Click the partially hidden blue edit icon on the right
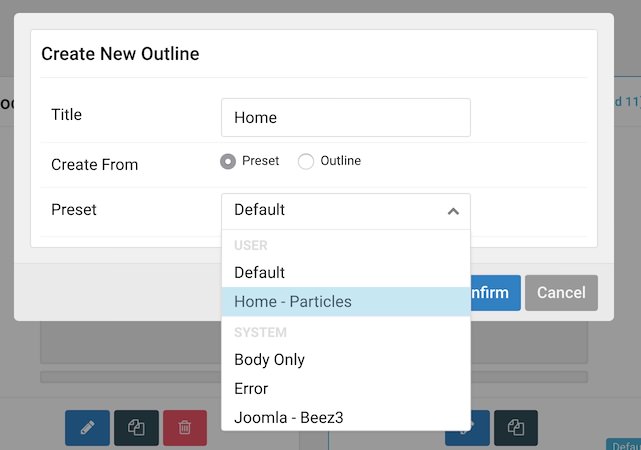641x450 pixels. point(480,428)
